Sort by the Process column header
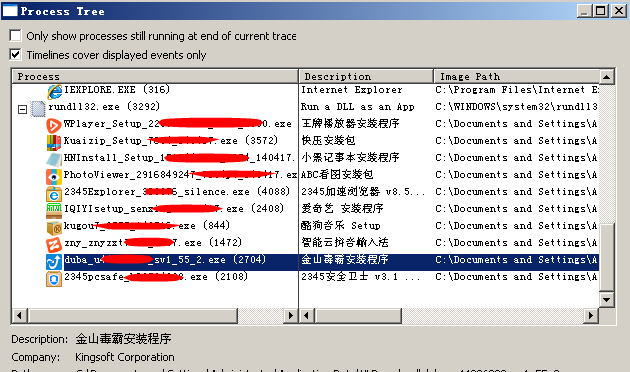 pyautogui.click(x=155, y=76)
